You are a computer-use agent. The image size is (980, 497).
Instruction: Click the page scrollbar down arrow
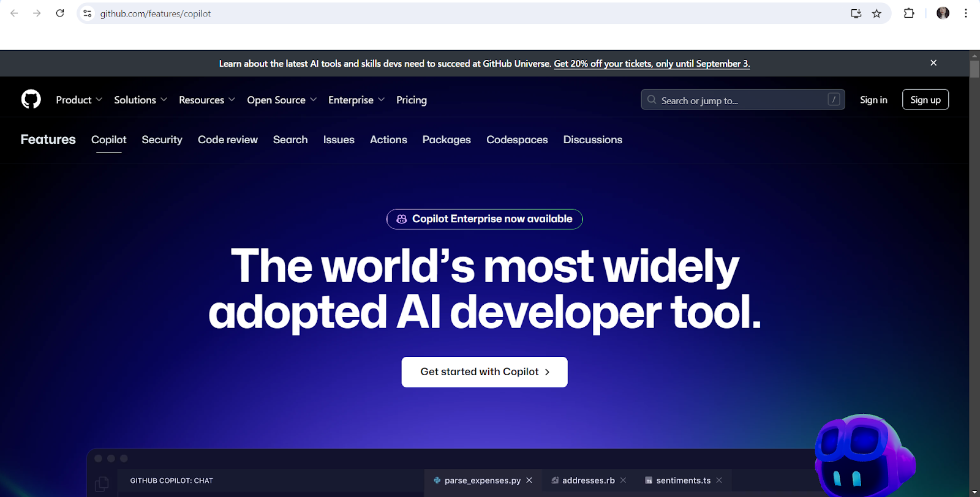pos(974,492)
